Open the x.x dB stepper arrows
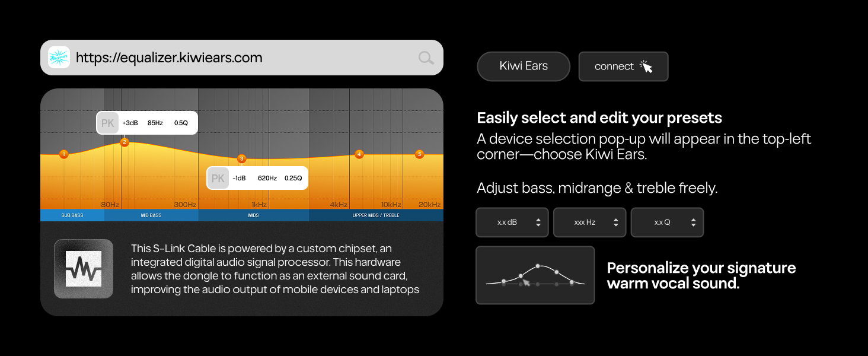The image size is (868, 356). 538,223
